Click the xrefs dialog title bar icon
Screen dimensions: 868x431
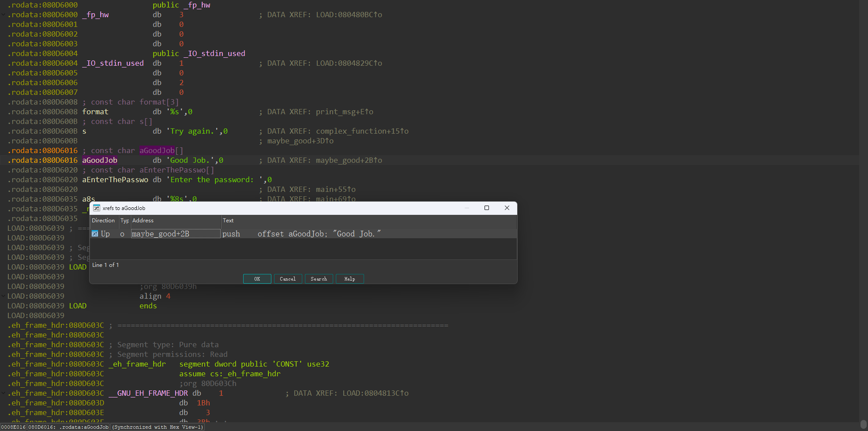pos(97,208)
